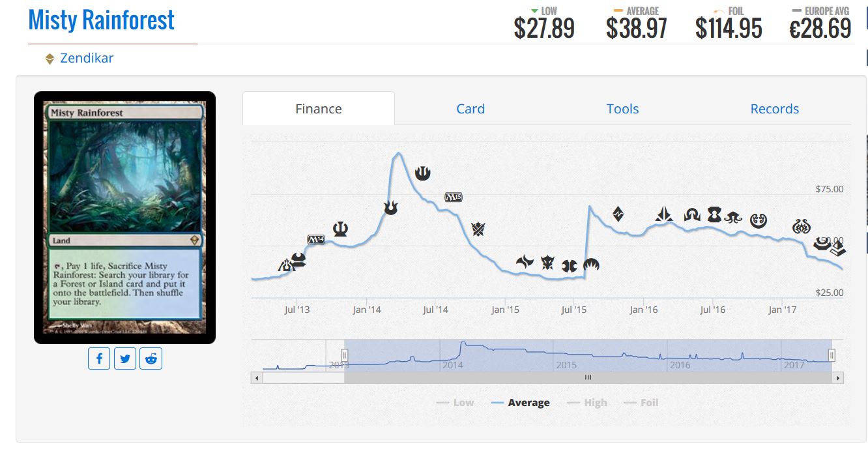
Task: Click the tentacled Eldritch Moon set marker
Action: pyautogui.click(x=734, y=216)
